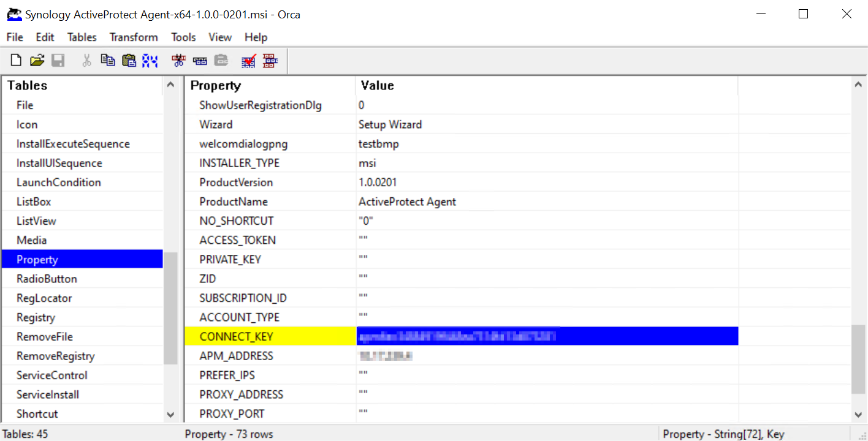Click the Value column header

[547, 86]
